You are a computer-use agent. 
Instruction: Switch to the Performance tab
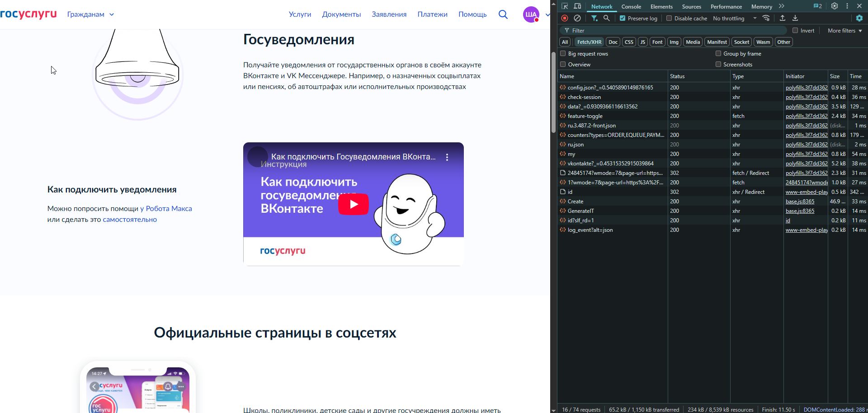point(726,6)
